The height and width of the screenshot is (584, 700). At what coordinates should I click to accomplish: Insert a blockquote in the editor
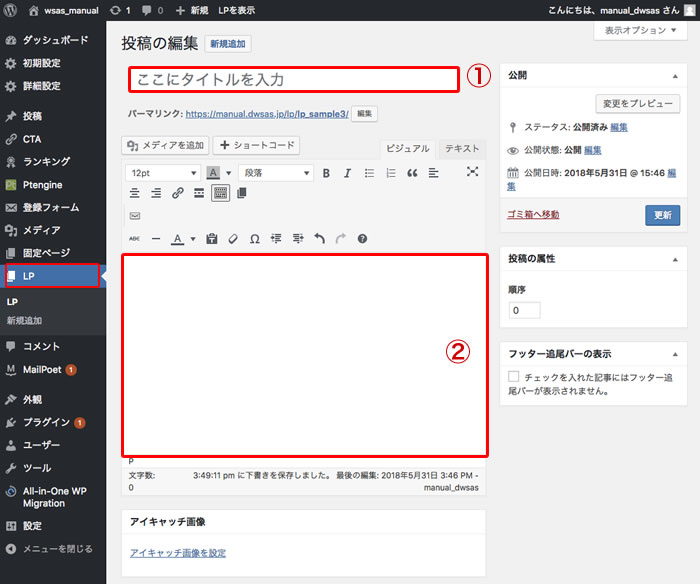tap(412, 173)
